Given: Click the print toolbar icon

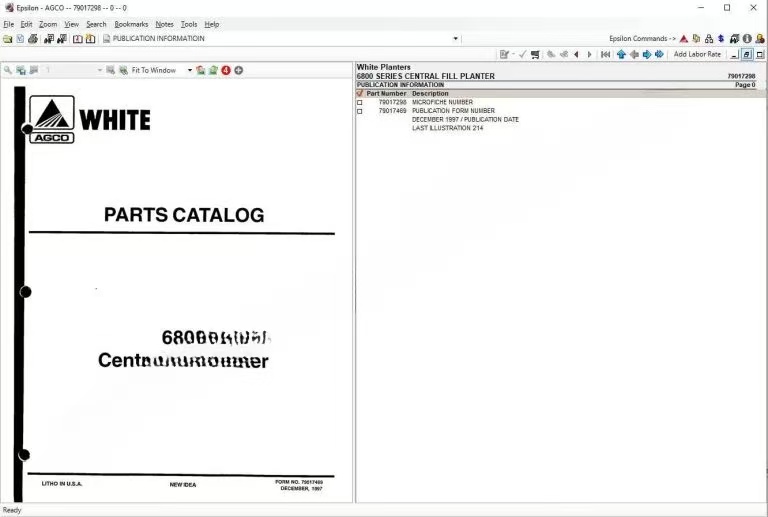Looking at the screenshot, I should click(33, 39).
